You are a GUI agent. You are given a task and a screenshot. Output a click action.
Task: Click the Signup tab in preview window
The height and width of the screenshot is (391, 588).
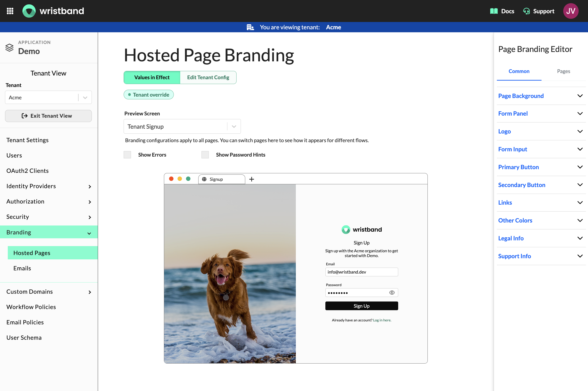(222, 179)
